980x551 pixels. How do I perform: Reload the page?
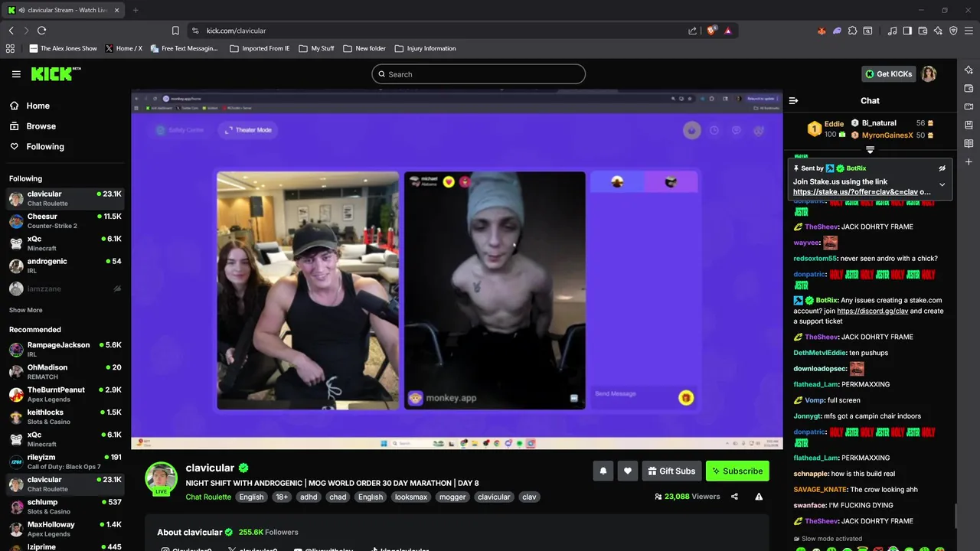pyautogui.click(x=41, y=31)
